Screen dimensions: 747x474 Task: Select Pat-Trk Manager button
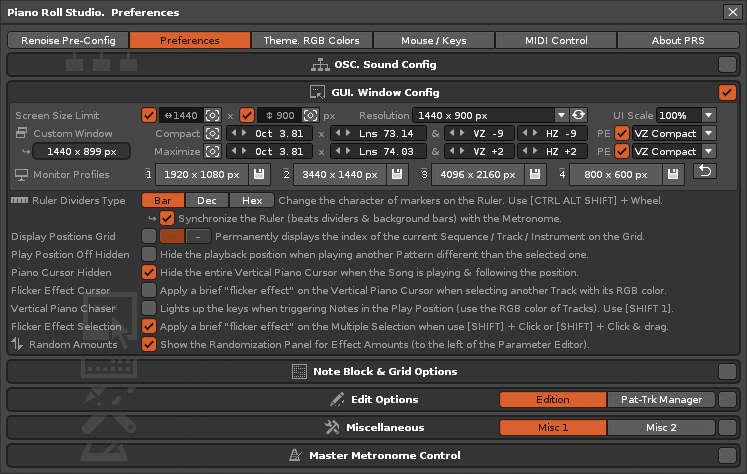click(x=661, y=400)
